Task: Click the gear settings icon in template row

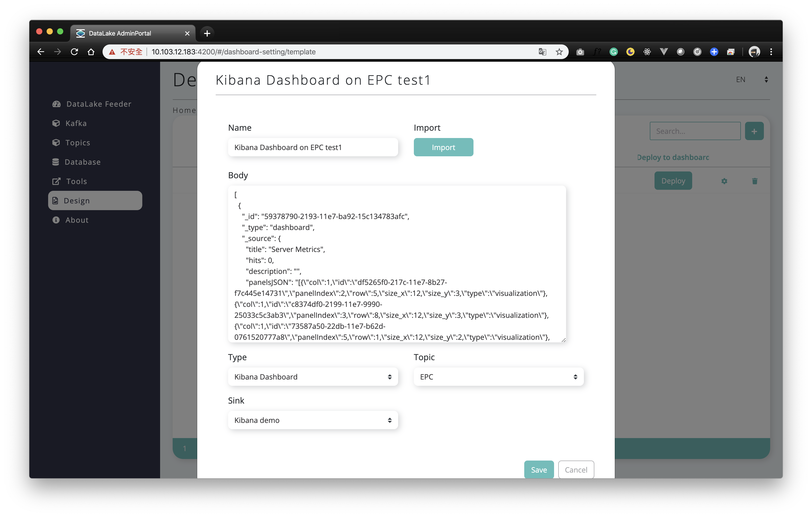Action: [724, 181]
